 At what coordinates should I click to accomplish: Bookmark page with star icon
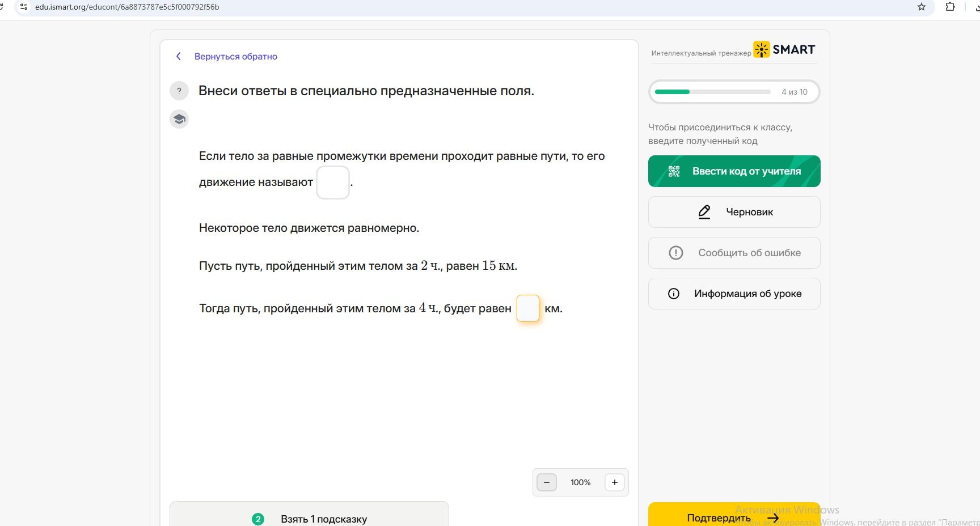922,7
